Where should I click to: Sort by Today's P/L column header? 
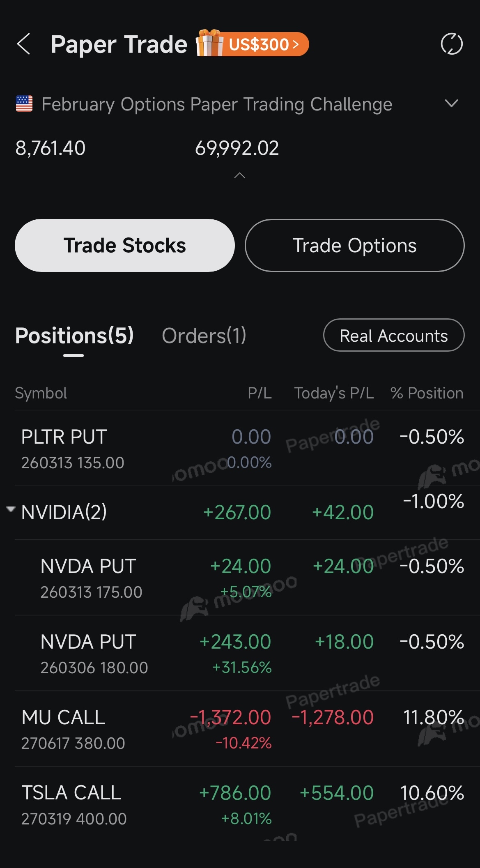click(334, 393)
